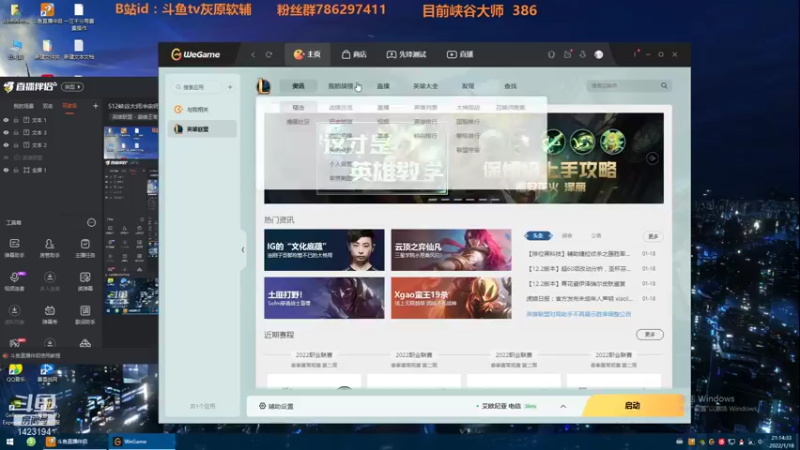The width and height of the screenshot is (800, 450).
Task: Select 与我相关 in WeGame sidebar
Action: coord(202,109)
